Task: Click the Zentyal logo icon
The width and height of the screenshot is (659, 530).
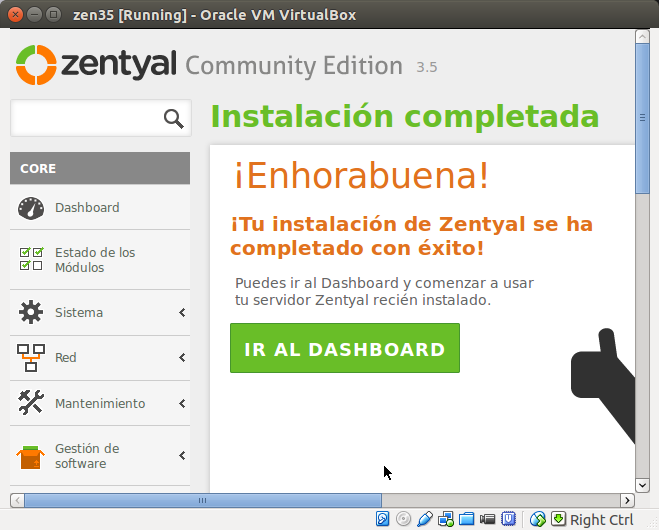Action: [x=36, y=65]
